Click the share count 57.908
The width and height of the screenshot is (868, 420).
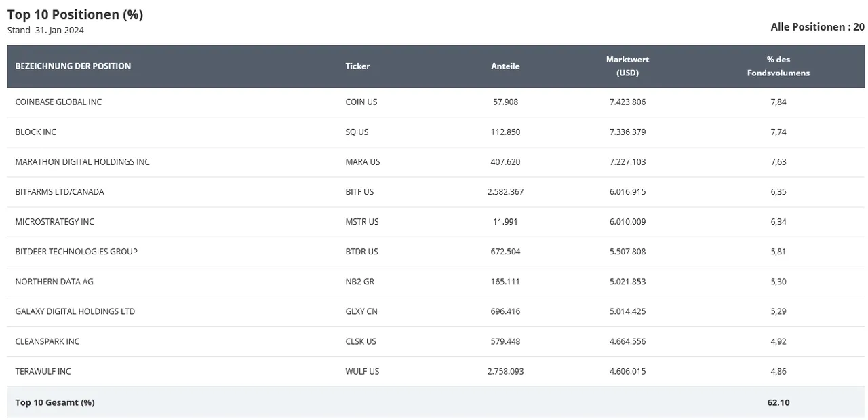(505, 102)
